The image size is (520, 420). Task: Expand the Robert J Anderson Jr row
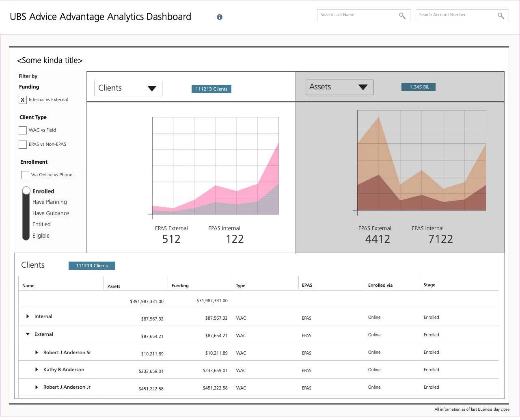click(x=37, y=387)
